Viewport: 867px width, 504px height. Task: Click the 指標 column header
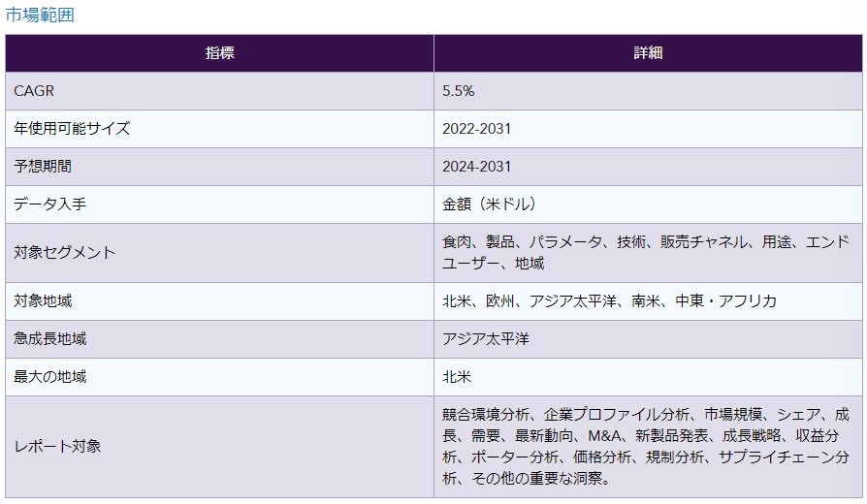pos(219,53)
